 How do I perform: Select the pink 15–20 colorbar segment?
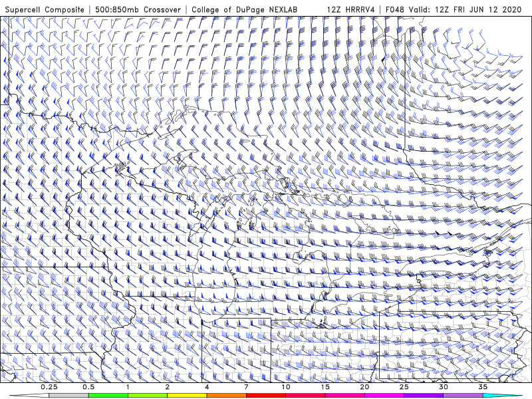coord(344,396)
